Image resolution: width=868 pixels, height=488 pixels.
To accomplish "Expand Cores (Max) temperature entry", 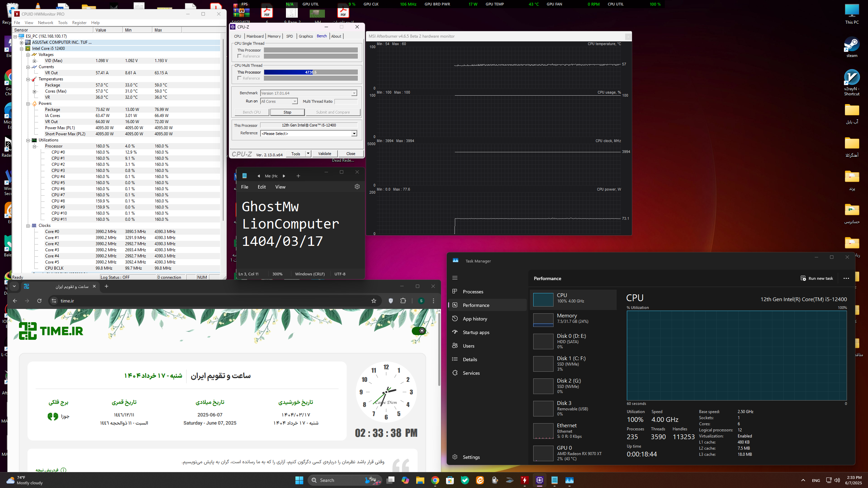I will coord(35,91).
